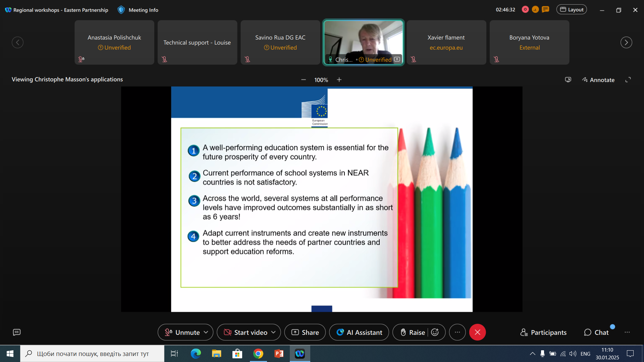Open Webex AI Assistant
644x362 pixels.
[x=359, y=332]
